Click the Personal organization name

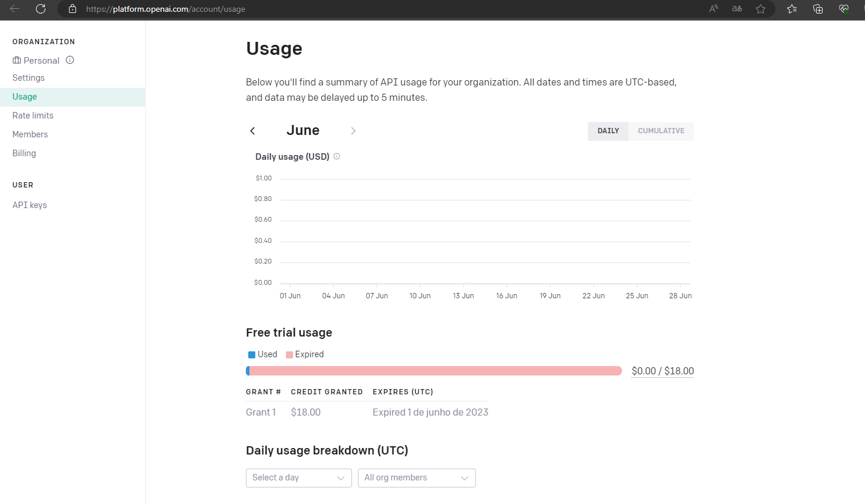click(x=41, y=60)
